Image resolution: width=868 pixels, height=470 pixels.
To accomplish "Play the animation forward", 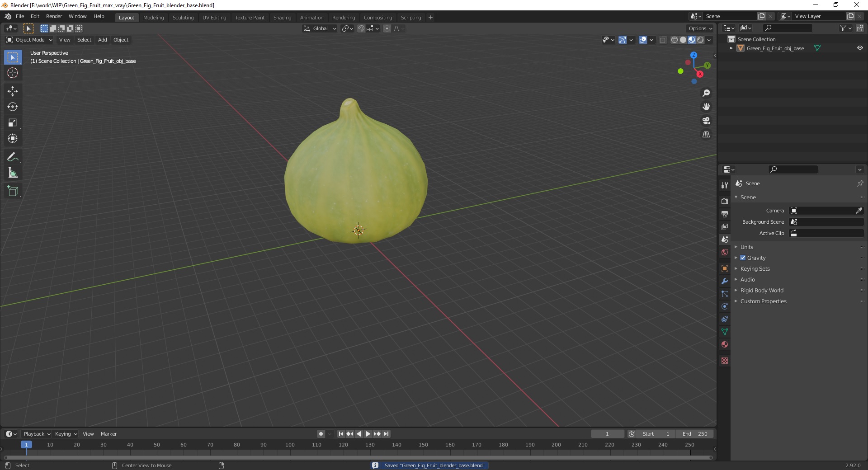I will (368, 434).
